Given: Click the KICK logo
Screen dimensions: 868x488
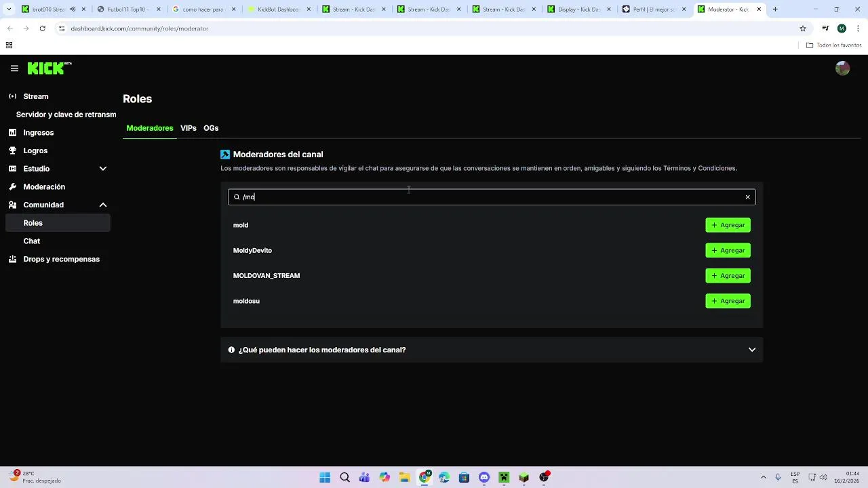Looking at the screenshot, I should point(50,68).
